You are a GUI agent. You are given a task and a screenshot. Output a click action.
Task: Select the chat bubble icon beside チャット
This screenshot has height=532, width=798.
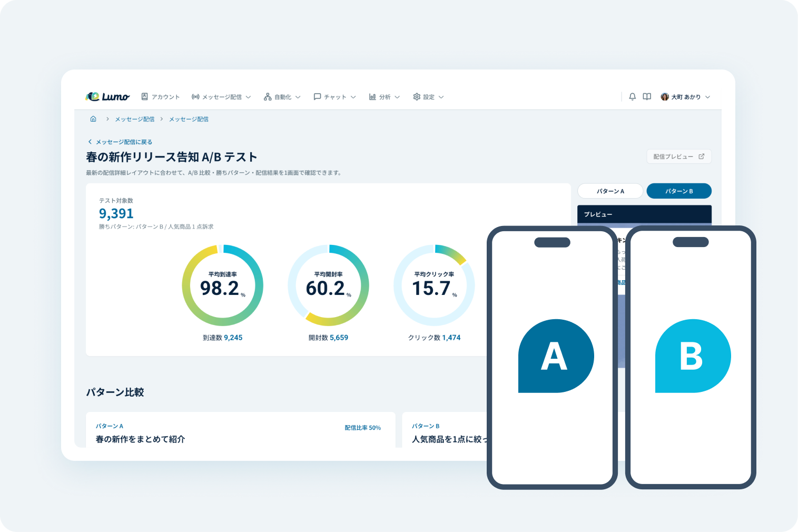[x=317, y=96]
